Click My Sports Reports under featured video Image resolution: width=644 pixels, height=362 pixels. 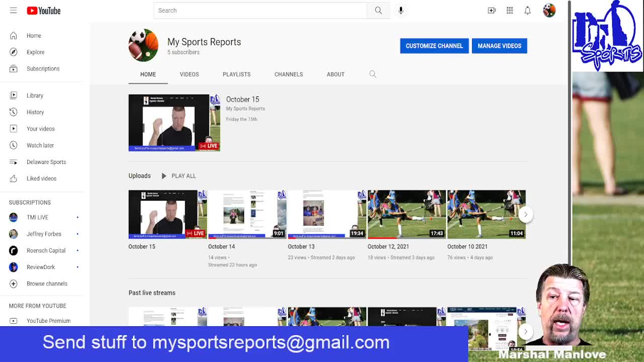tap(246, 109)
